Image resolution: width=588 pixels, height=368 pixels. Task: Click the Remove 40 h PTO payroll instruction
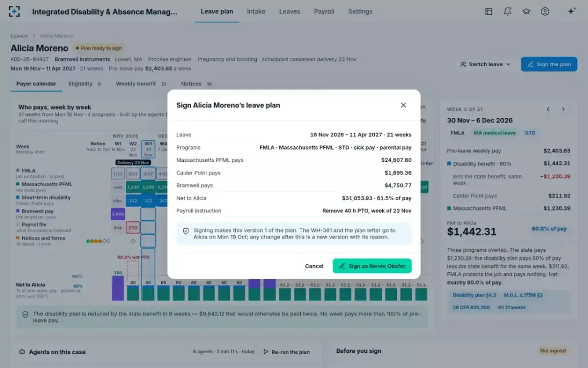[367, 211]
